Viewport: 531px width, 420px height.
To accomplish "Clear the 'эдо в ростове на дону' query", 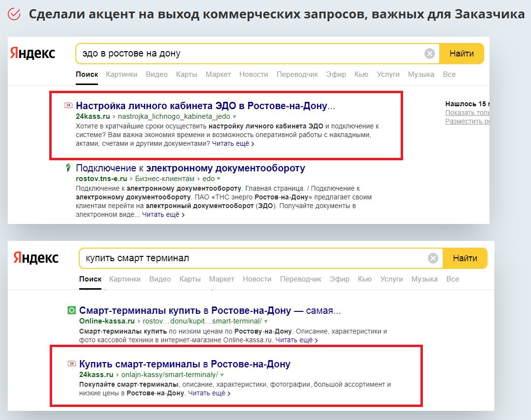I will (x=430, y=53).
